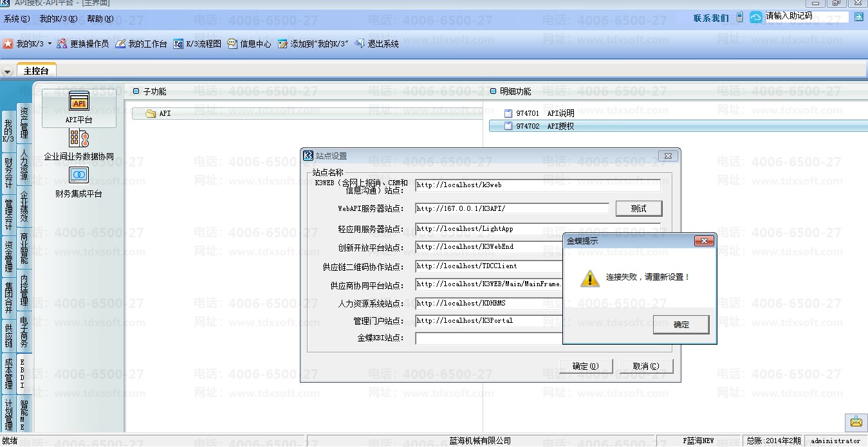Switch to the 计划管理 side tab

click(8, 415)
